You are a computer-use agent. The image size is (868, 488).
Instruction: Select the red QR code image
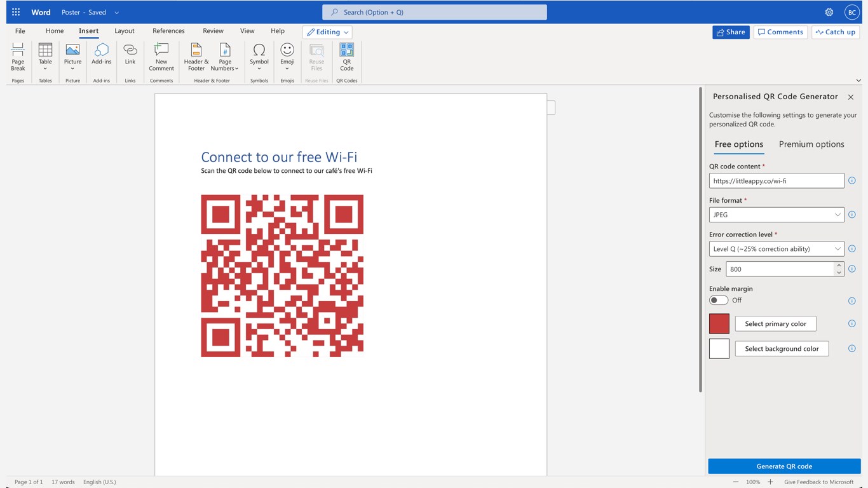pos(282,276)
